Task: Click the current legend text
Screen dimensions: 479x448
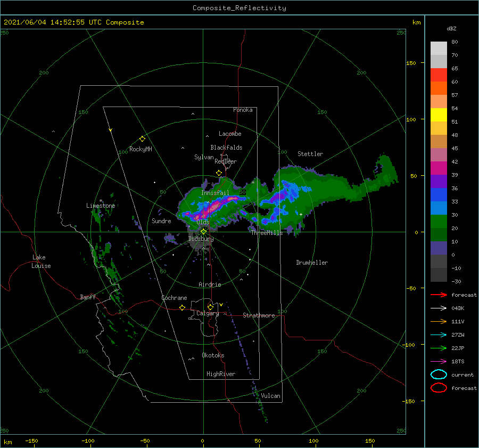Action: point(463,374)
